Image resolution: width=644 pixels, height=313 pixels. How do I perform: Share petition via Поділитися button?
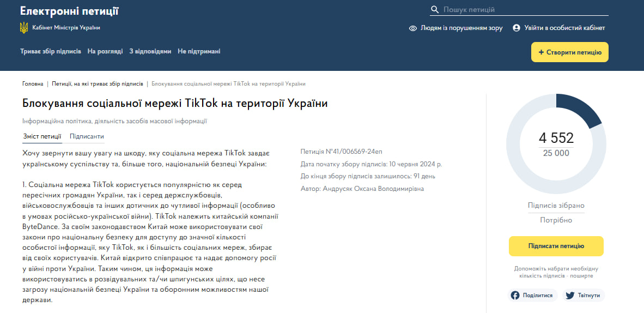[x=533, y=296]
